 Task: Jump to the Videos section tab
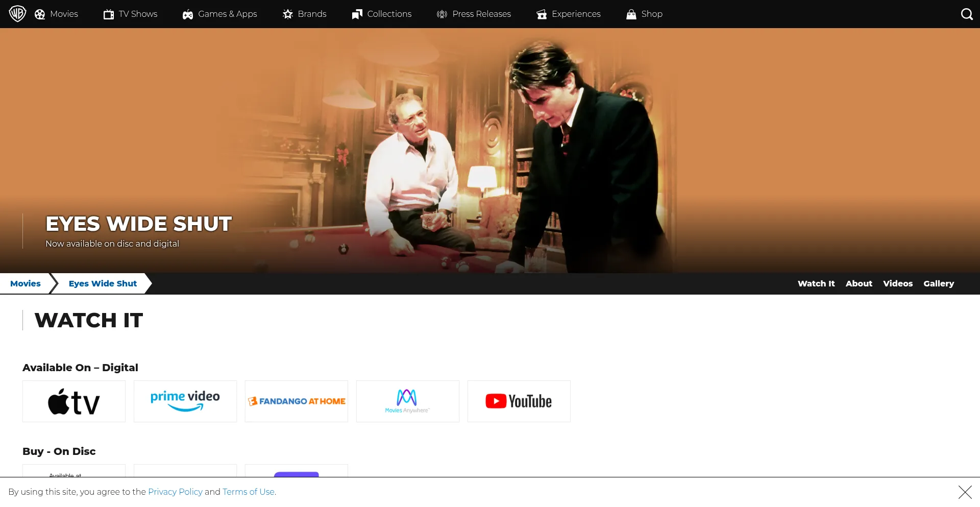(x=897, y=283)
